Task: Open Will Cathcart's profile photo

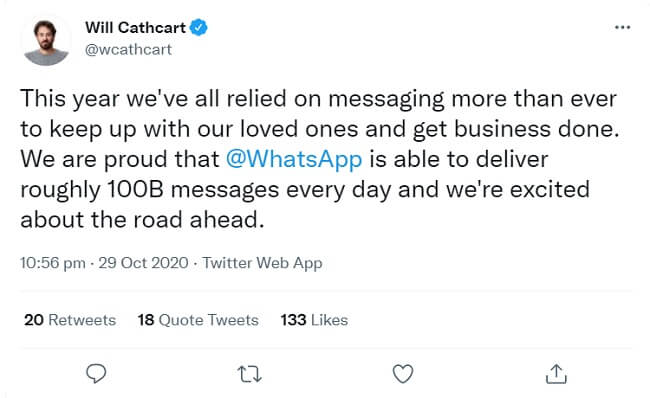Action: pyautogui.click(x=46, y=42)
